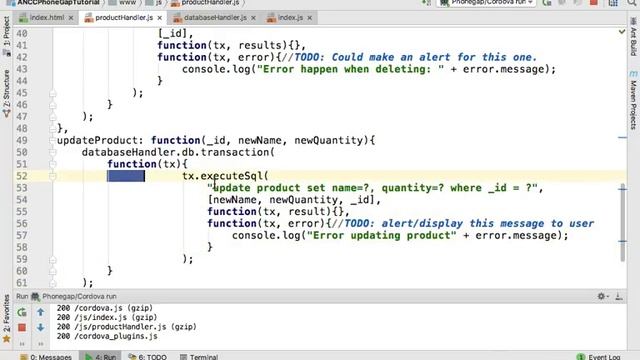Image resolution: width=640 pixels, height=360 pixels.
Task: Close the index.js tab
Action: click(x=310, y=18)
